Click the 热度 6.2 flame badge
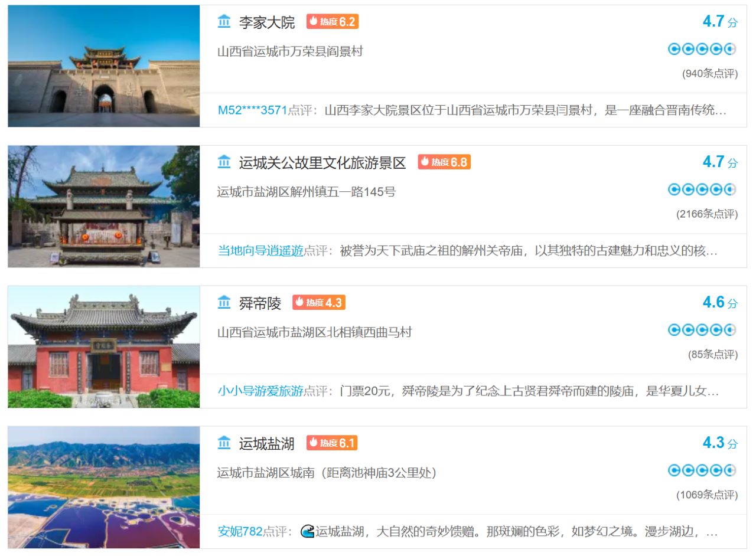756x556 pixels. (333, 22)
